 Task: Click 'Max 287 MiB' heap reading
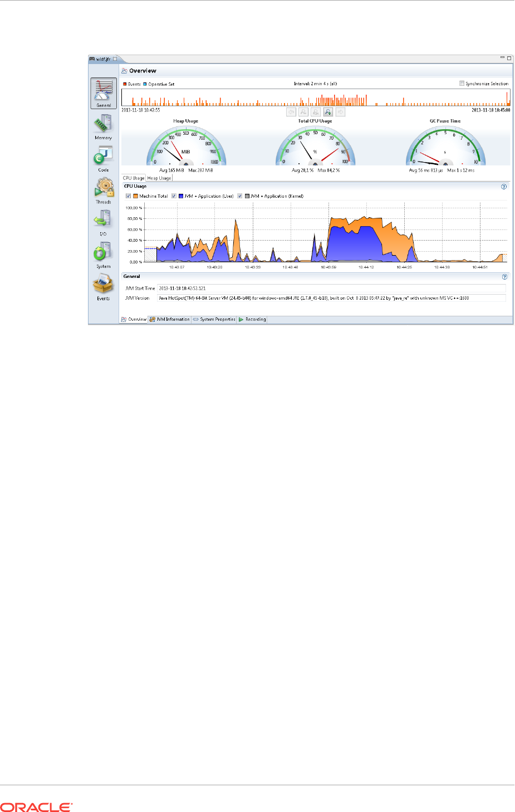(x=200, y=170)
